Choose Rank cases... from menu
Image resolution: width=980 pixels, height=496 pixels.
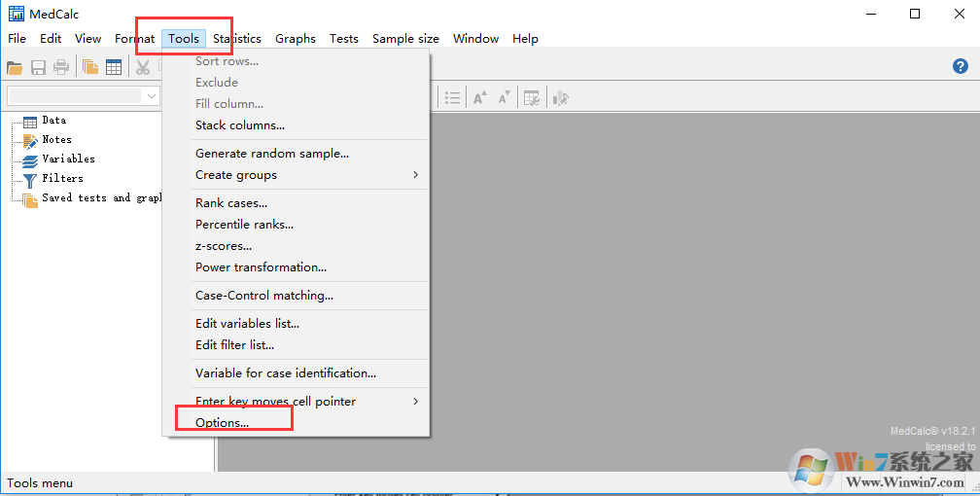point(296,202)
